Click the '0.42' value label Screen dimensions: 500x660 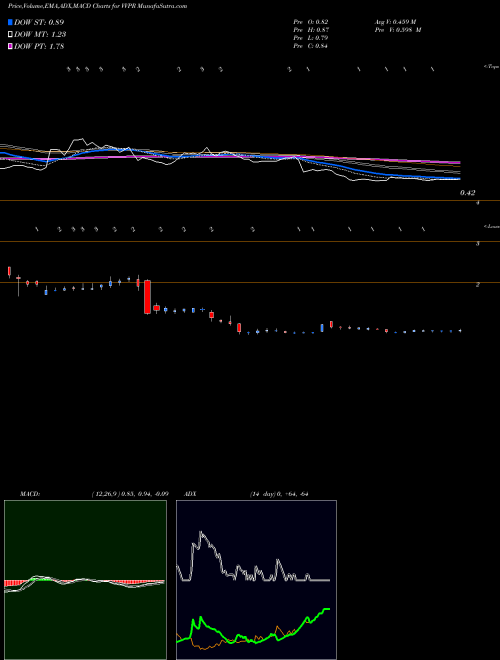tap(468, 193)
